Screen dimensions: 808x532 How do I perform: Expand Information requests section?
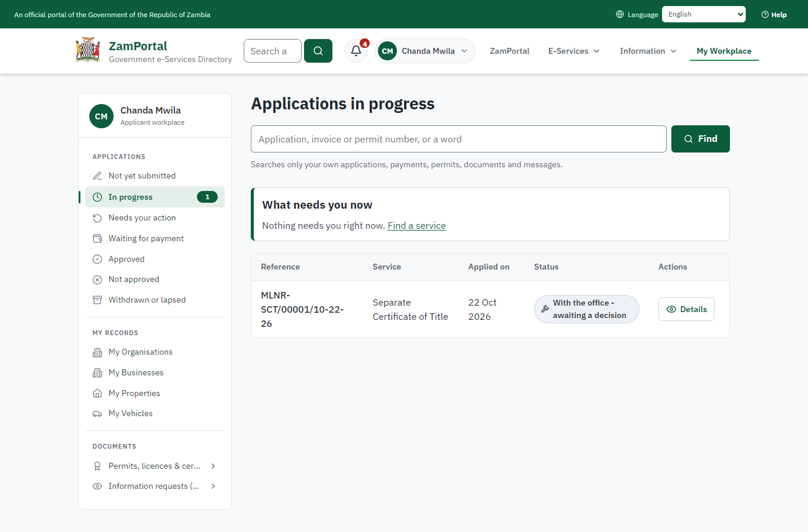(x=155, y=486)
